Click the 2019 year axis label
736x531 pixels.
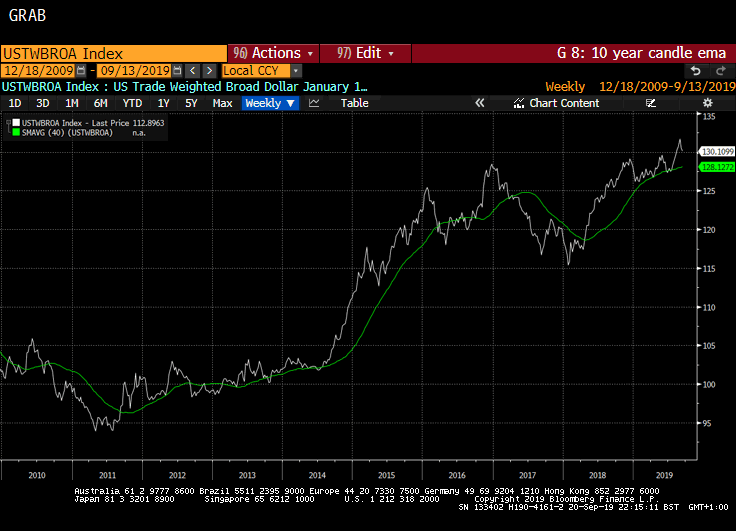tap(664, 475)
